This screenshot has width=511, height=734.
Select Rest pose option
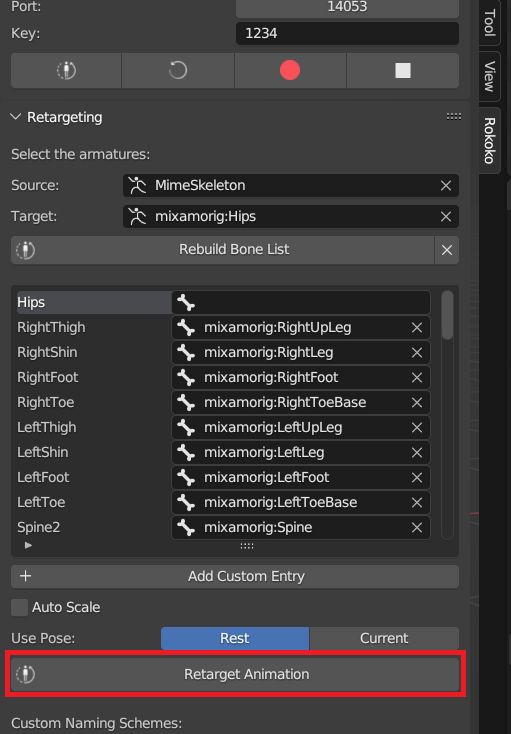(x=235, y=639)
